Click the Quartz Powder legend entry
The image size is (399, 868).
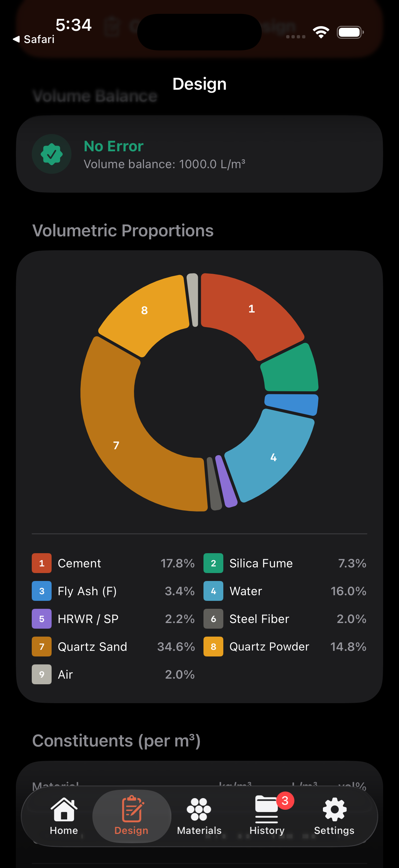pyautogui.click(x=285, y=647)
